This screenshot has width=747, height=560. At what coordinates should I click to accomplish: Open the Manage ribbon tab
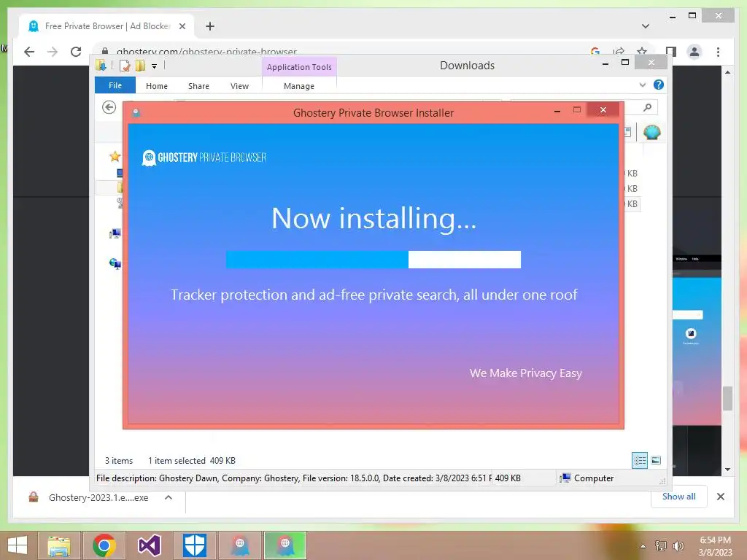[x=298, y=86]
